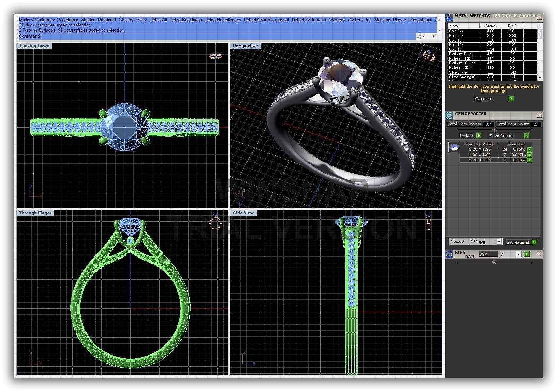The height and width of the screenshot is (392, 557).
Task: Click the Calculate button
Action: pos(491,98)
